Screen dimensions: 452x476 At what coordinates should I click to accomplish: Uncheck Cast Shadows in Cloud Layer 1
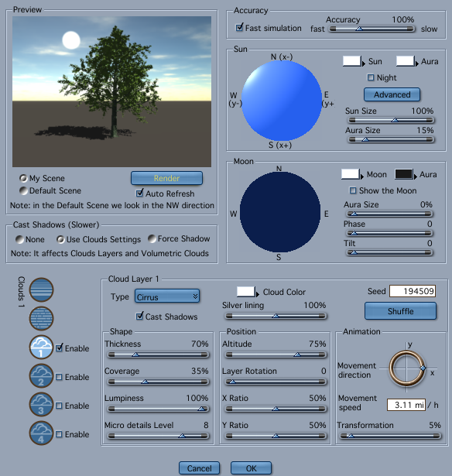pos(139,316)
